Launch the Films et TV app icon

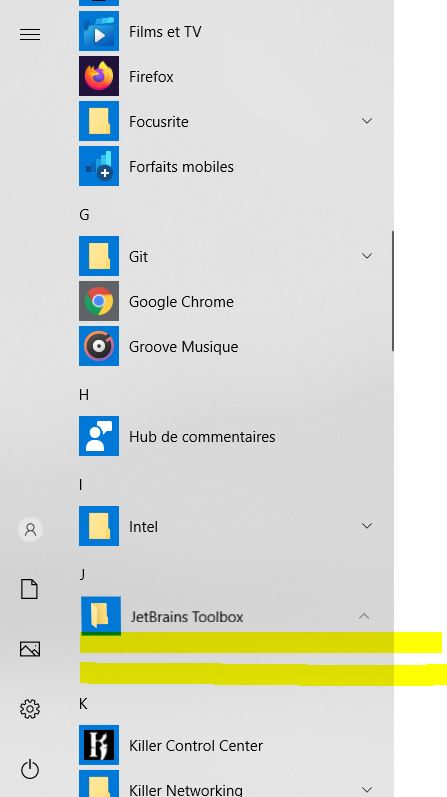[99, 32]
